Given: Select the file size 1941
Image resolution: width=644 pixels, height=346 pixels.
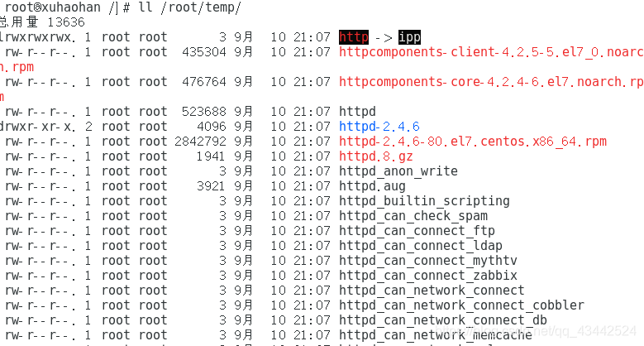Looking at the screenshot, I should coord(212,156).
